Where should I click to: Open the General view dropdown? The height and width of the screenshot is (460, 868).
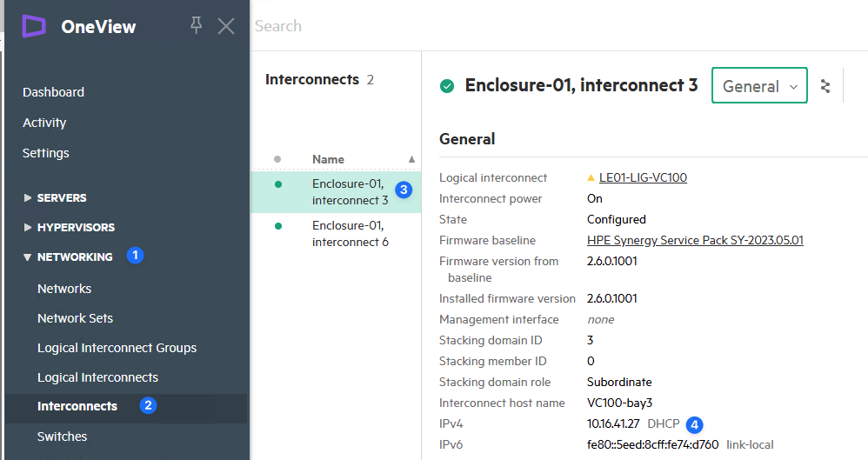(x=759, y=86)
